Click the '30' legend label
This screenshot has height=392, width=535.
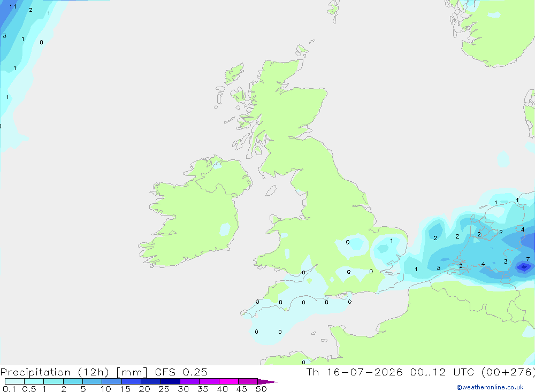(183, 389)
